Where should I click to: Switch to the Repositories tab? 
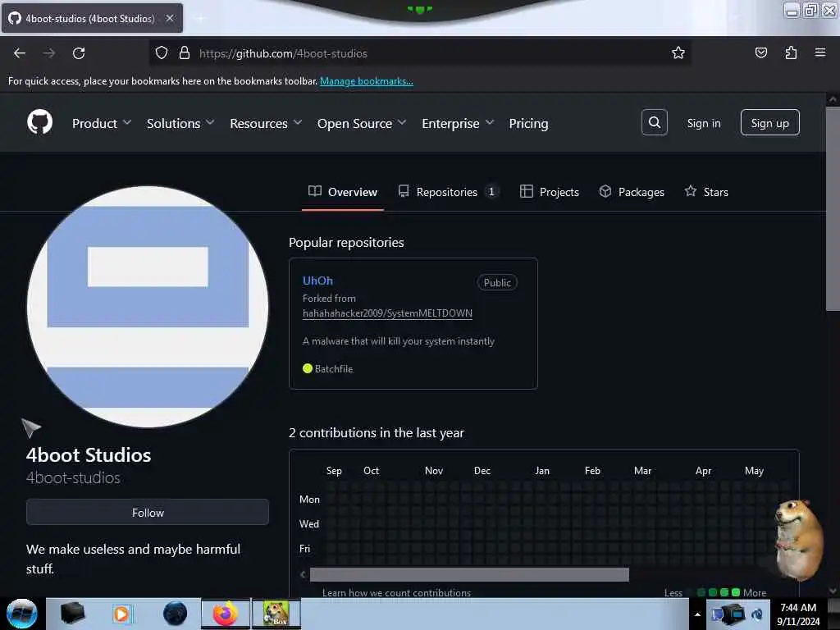449,192
